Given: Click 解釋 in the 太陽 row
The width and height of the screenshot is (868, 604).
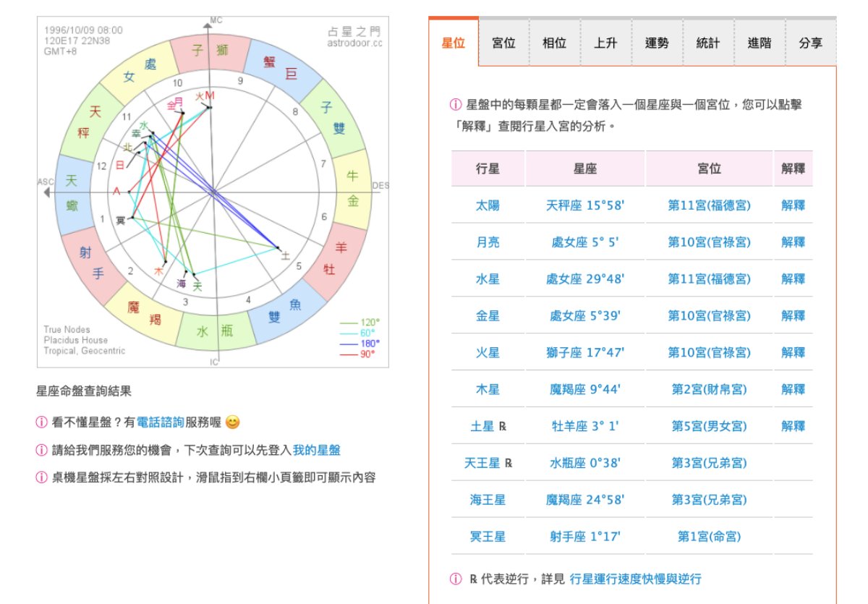Looking at the screenshot, I should point(793,205).
